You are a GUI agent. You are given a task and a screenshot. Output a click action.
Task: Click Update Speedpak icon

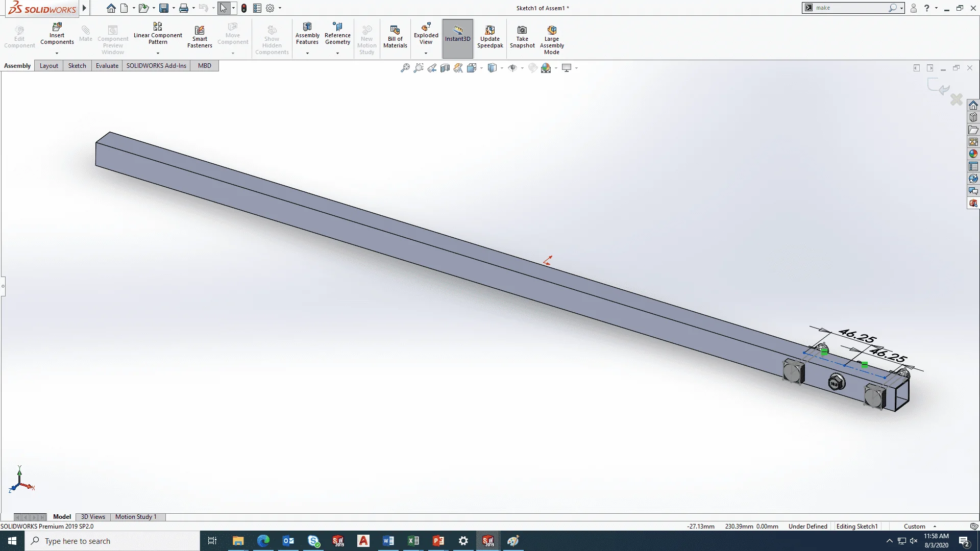[490, 36]
